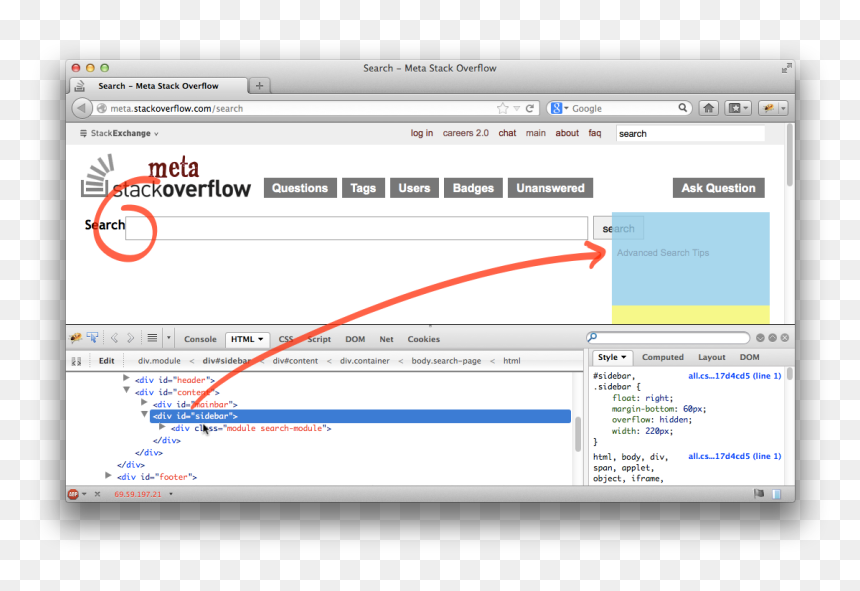Click the flag icon in the status bar

759,493
